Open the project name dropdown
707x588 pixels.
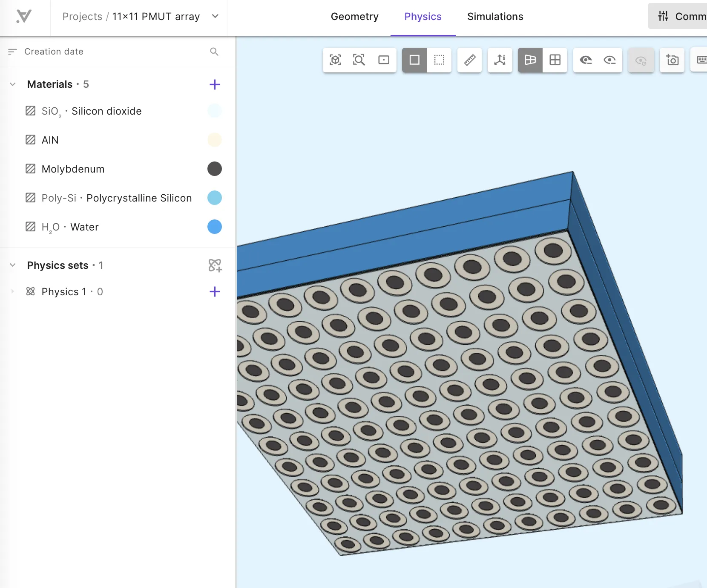click(215, 16)
